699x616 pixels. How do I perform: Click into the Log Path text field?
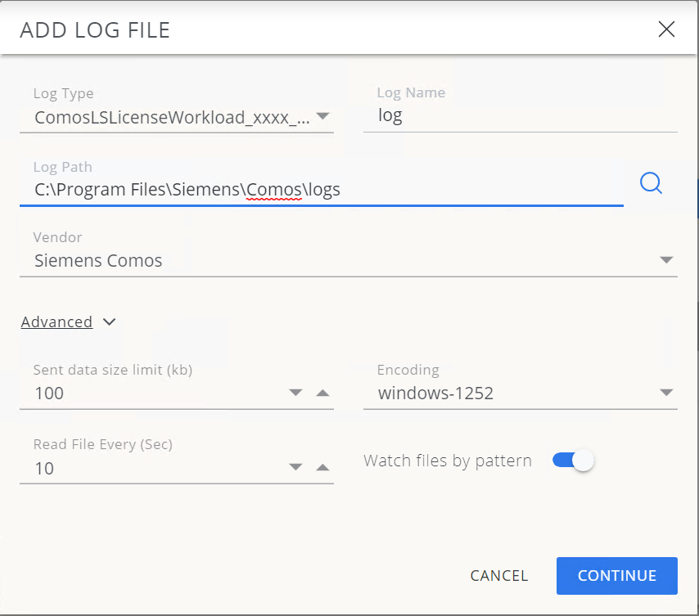[321, 190]
